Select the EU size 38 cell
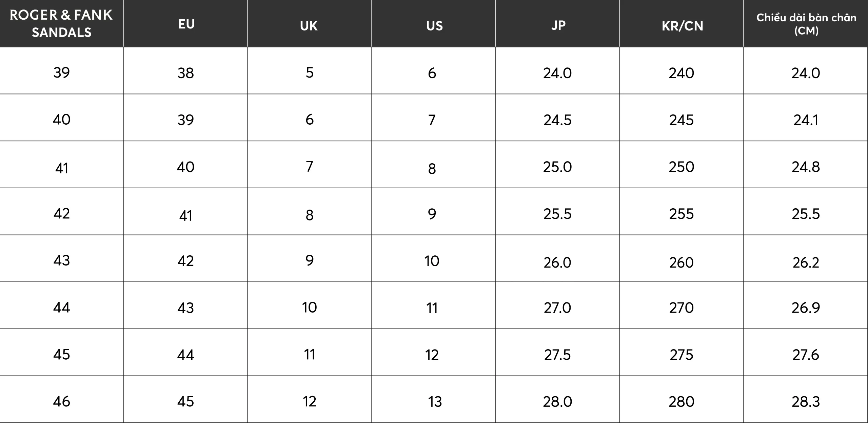 (185, 73)
